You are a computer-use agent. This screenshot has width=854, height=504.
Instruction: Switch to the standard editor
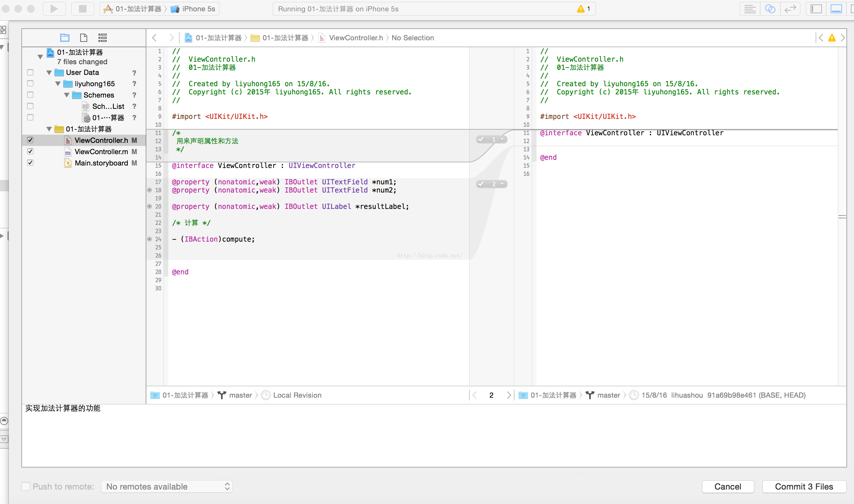point(750,9)
